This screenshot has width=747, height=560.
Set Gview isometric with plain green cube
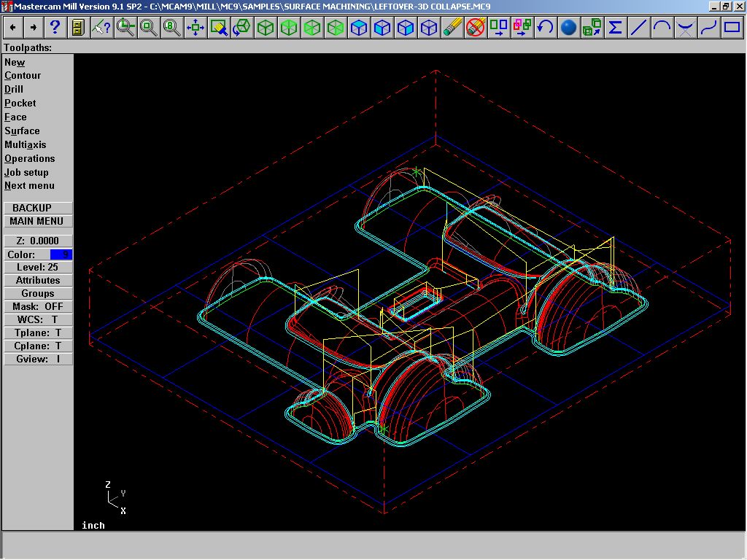(x=266, y=28)
